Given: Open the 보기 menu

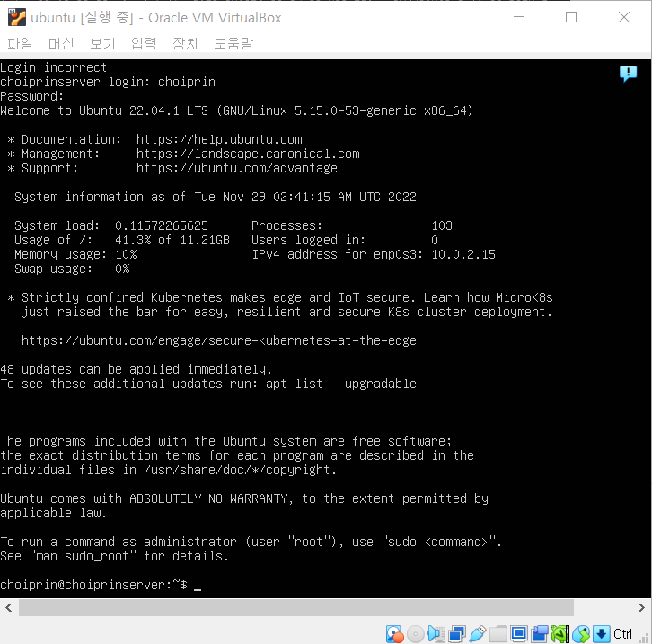Looking at the screenshot, I should (x=102, y=43).
